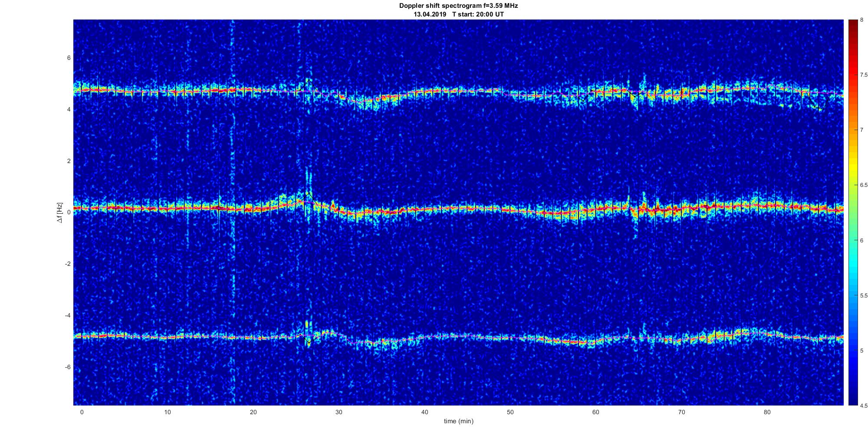The width and height of the screenshot is (868, 435).
Task: Click the y-axis tick label "6"
Action: pos(69,58)
